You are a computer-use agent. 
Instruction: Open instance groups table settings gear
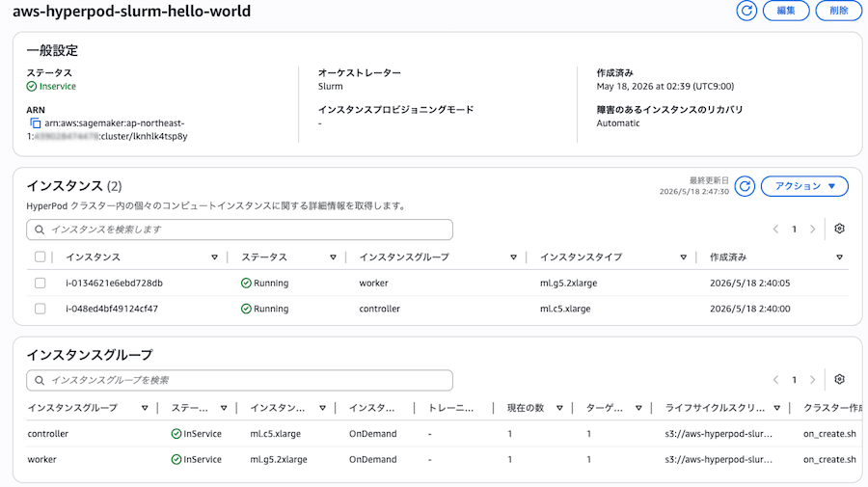tap(839, 379)
